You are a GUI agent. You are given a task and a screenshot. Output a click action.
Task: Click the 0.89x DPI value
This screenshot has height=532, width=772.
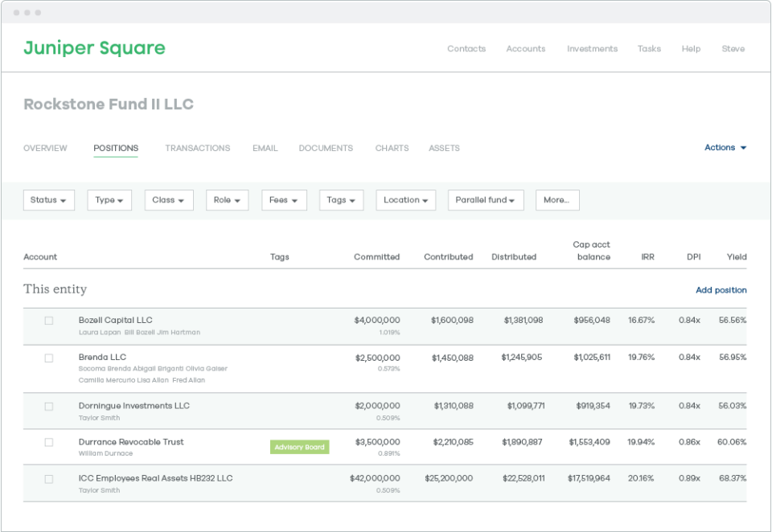pyautogui.click(x=689, y=478)
